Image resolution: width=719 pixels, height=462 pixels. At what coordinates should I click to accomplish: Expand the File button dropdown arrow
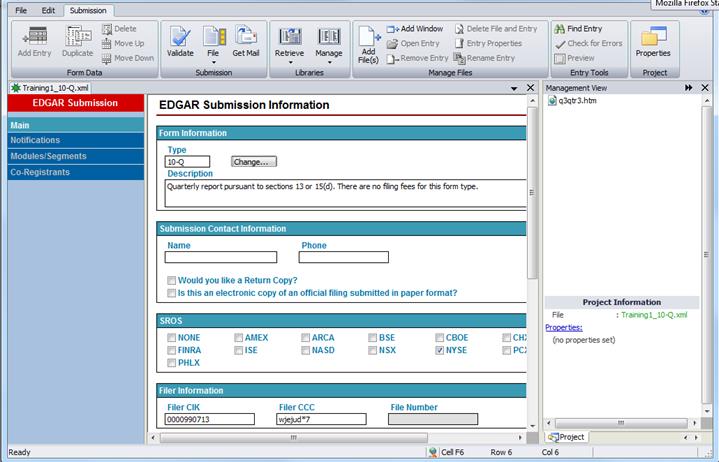tap(213, 62)
